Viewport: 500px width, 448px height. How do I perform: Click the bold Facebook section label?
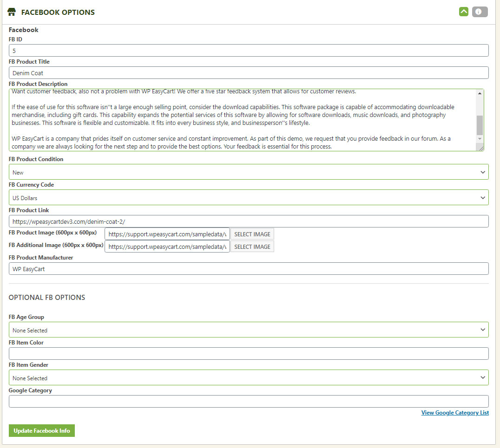pos(24,30)
